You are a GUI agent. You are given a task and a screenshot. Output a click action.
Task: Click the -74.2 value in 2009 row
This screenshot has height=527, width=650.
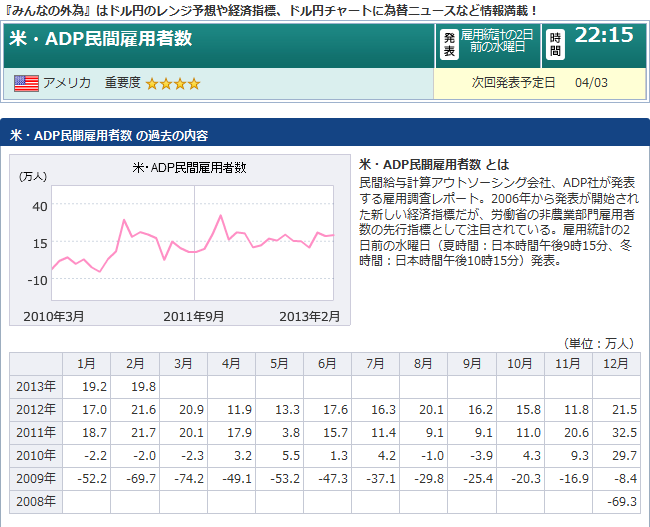[181, 478]
